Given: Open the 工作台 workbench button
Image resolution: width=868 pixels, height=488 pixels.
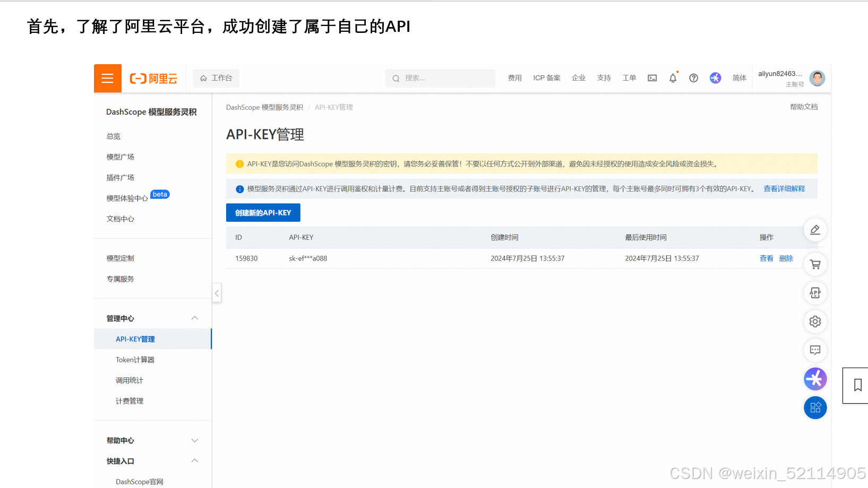Looking at the screenshot, I should (x=216, y=78).
